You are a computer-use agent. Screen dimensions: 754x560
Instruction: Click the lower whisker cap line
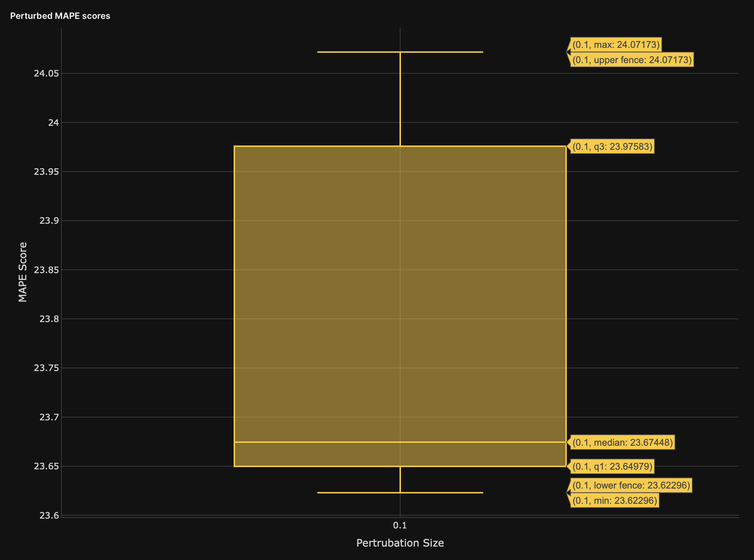tap(363, 493)
